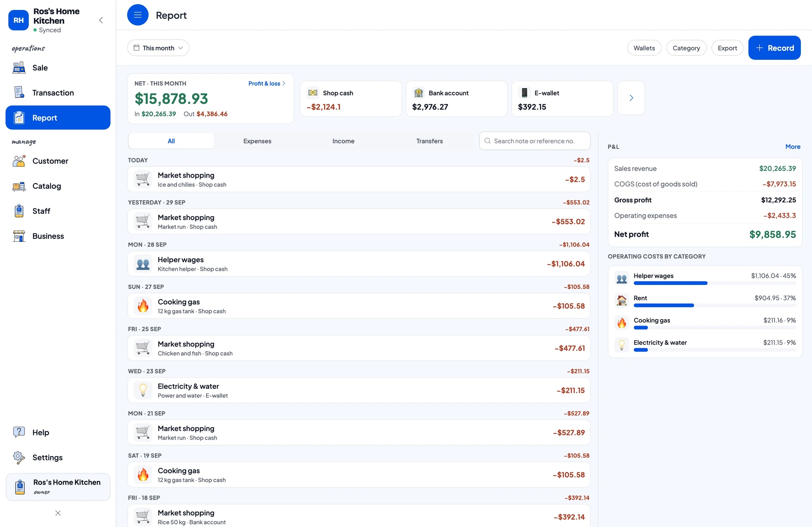Image resolution: width=812 pixels, height=527 pixels.
Task: Click the Rent cost progress bar
Action: tap(715, 306)
